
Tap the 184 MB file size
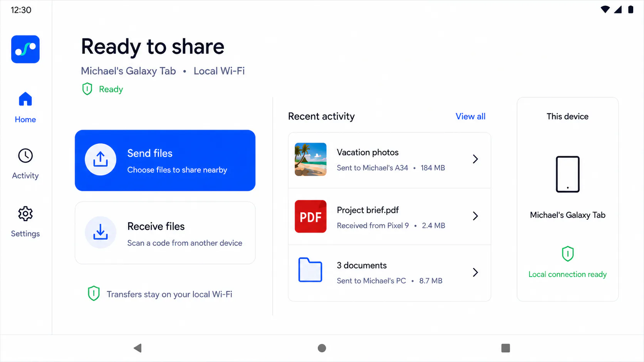click(433, 168)
